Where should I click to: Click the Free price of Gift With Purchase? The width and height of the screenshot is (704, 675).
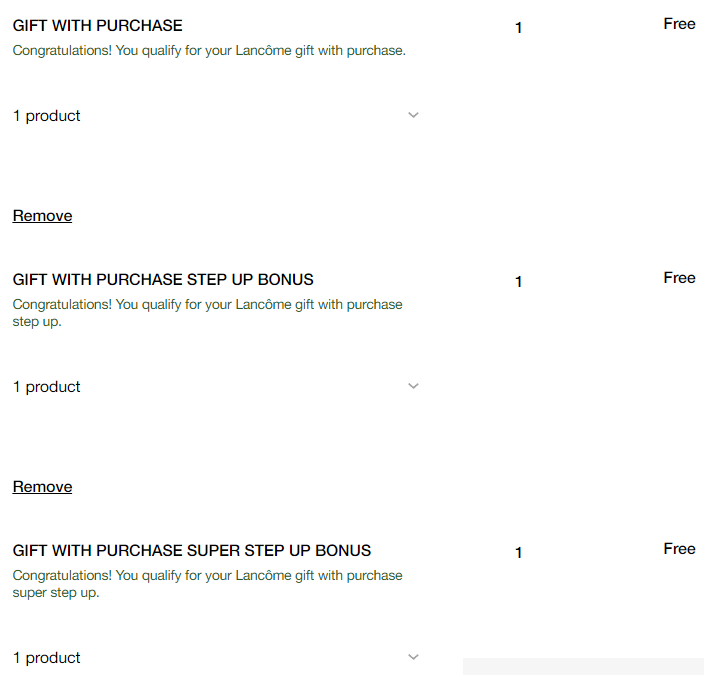click(x=679, y=24)
